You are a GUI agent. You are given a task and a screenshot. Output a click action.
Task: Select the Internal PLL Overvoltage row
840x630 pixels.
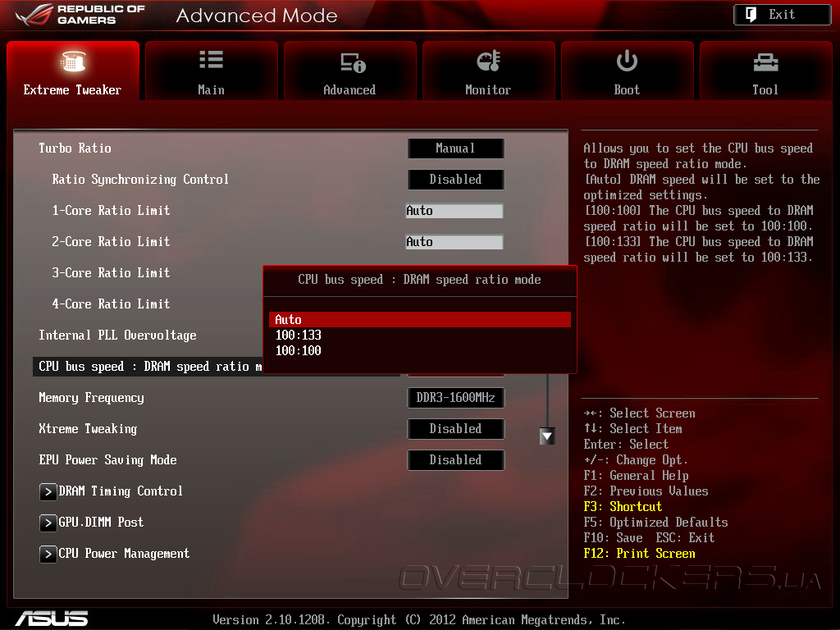(118, 336)
